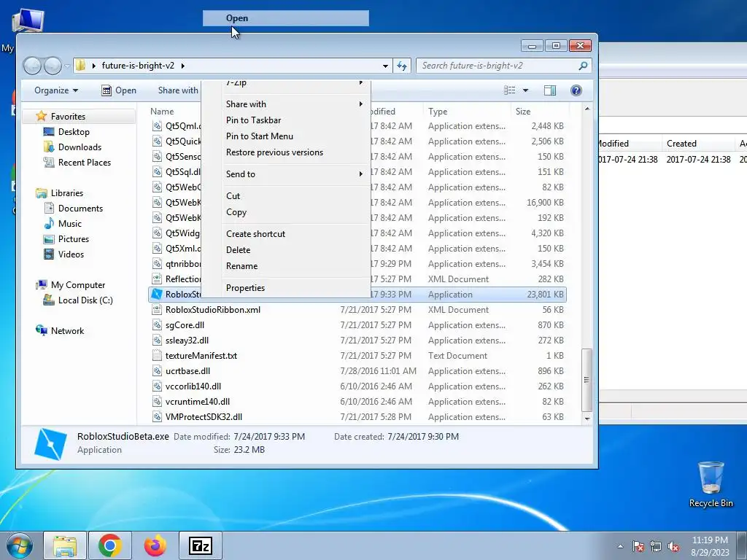Select Network in navigation pane
The width and height of the screenshot is (747, 560).
coord(67,331)
